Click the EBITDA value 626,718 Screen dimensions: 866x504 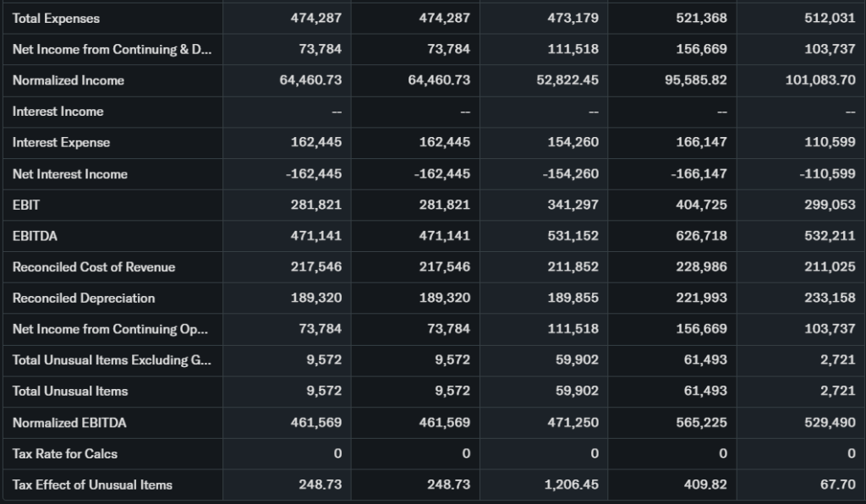[x=701, y=236]
